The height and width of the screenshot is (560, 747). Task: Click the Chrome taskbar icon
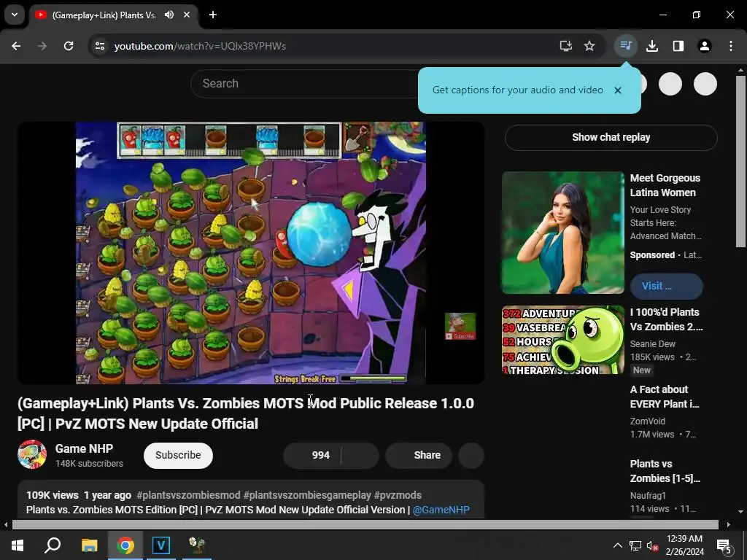point(125,545)
